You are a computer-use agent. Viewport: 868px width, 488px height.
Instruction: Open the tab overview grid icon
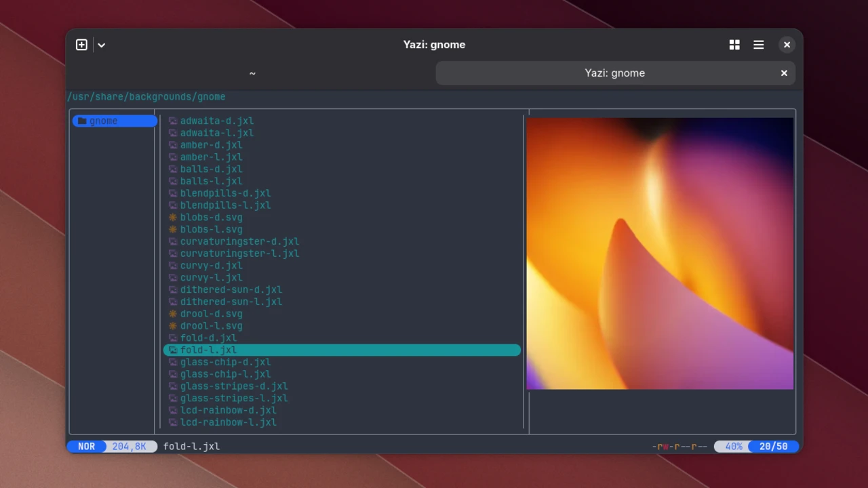(x=734, y=45)
